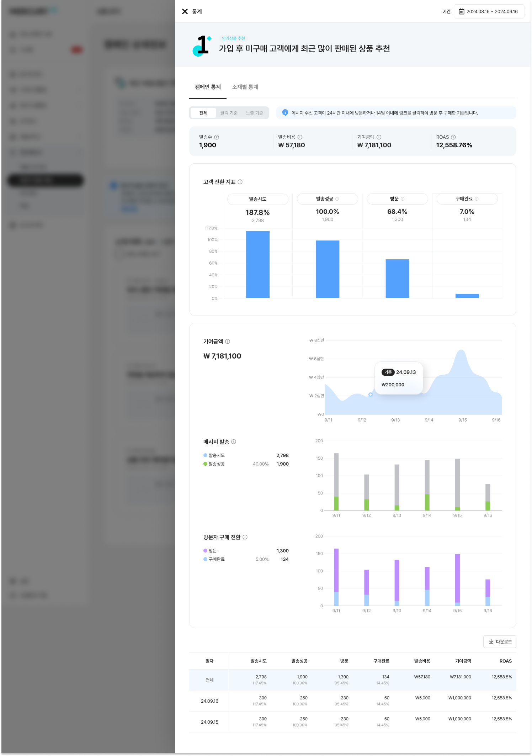The width and height of the screenshot is (532, 756).
Task: Close the 통계 panel with the X icon
Action: coord(185,11)
